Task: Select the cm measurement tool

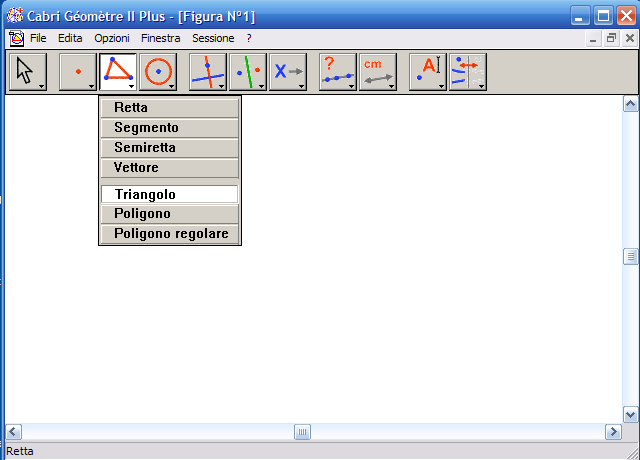Action: click(378, 72)
